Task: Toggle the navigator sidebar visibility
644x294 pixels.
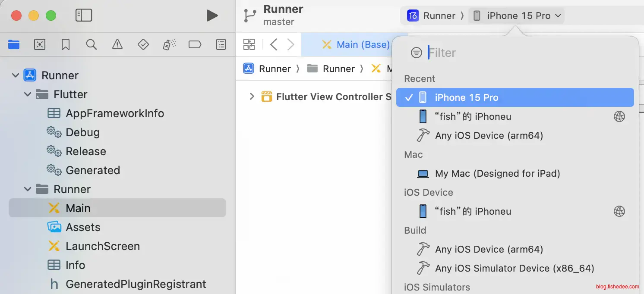Action: [x=84, y=16]
